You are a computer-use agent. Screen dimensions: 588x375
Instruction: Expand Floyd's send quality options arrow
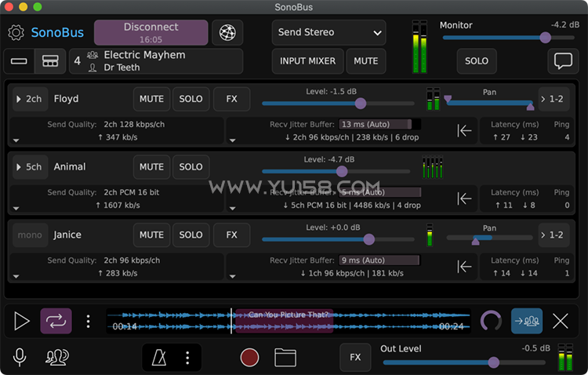click(x=16, y=140)
